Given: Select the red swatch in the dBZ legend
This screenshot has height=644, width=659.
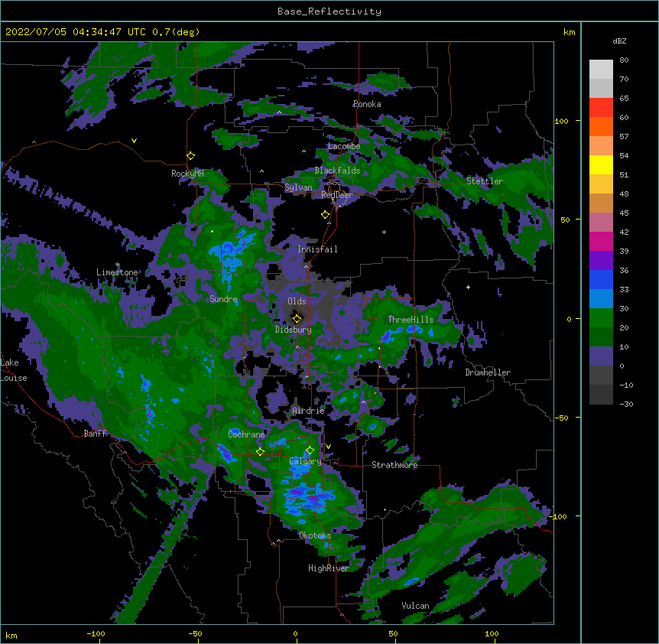Looking at the screenshot, I should 601,107.
